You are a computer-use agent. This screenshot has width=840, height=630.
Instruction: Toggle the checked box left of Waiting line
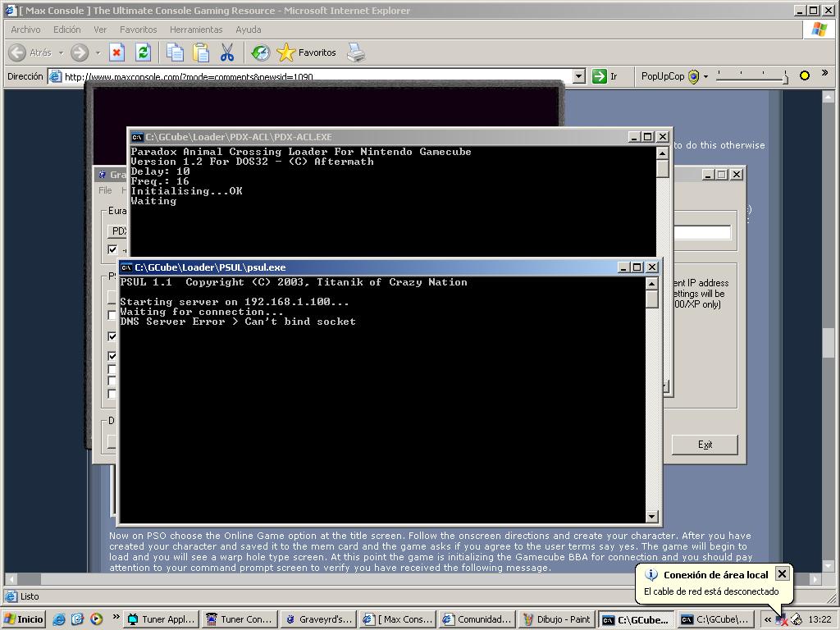(x=112, y=336)
